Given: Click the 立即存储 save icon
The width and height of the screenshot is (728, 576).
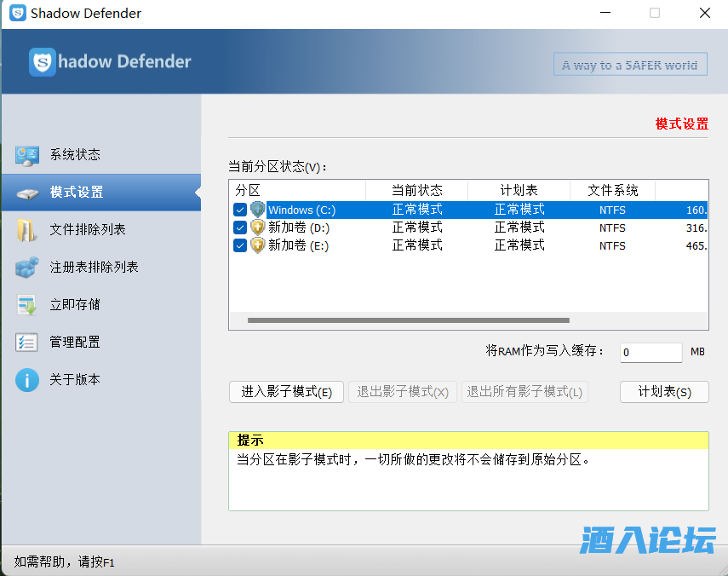Looking at the screenshot, I should coord(27,305).
